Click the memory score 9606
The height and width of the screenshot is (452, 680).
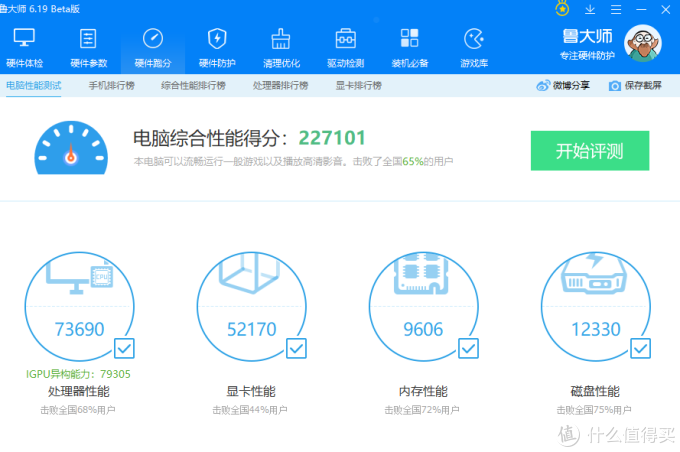pyautogui.click(x=423, y=329)
